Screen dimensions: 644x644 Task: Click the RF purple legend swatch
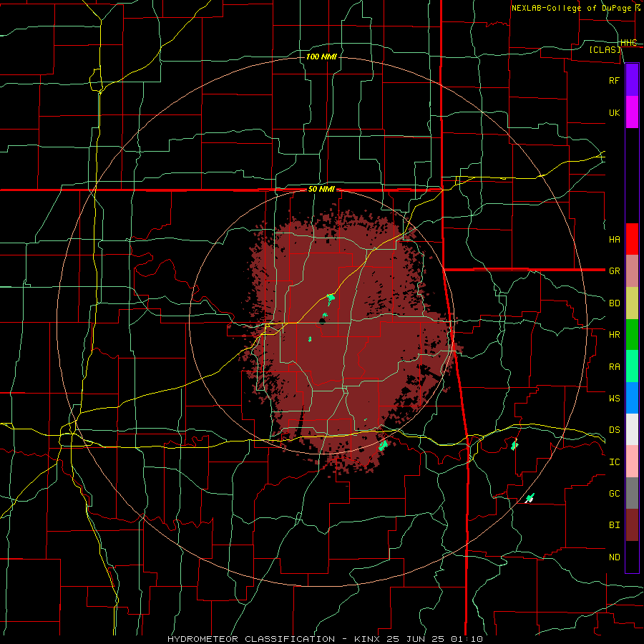click(x=632, y=80)
